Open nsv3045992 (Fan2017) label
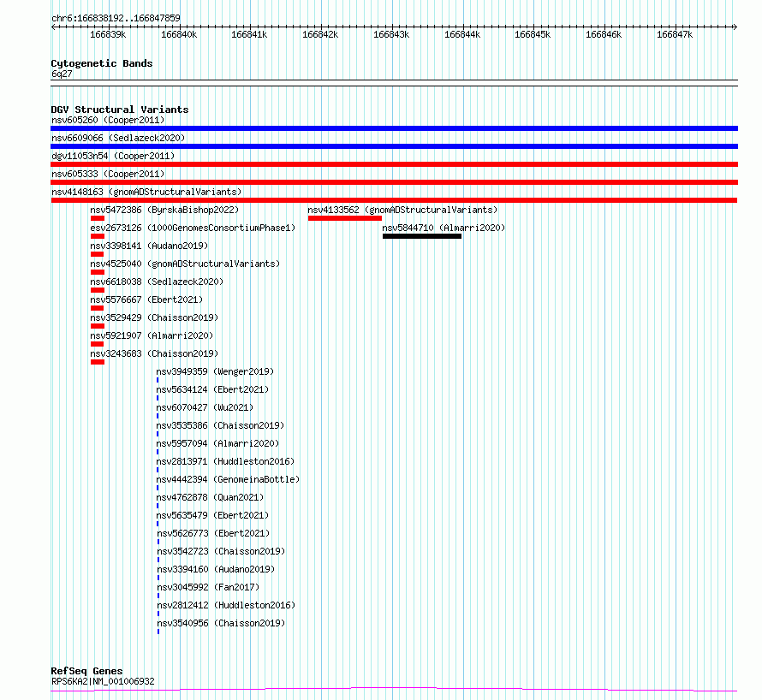This screenshot has height=700, width=762. [x=208, y=587]
